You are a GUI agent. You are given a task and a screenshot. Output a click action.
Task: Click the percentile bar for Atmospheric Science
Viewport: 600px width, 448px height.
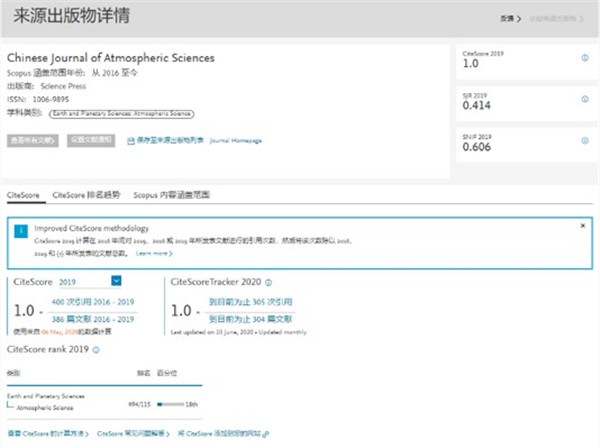click(x=170, y=404)
